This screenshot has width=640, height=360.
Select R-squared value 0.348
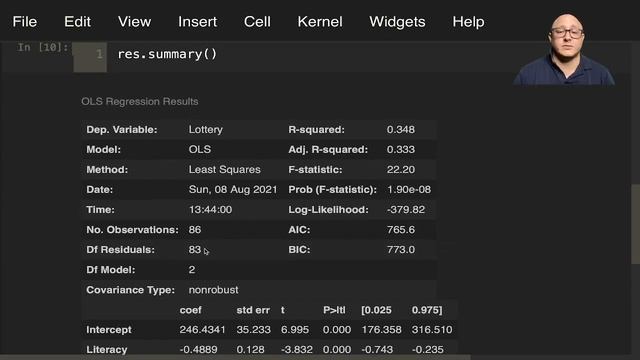pyautogui.click(x=400, y=130)
